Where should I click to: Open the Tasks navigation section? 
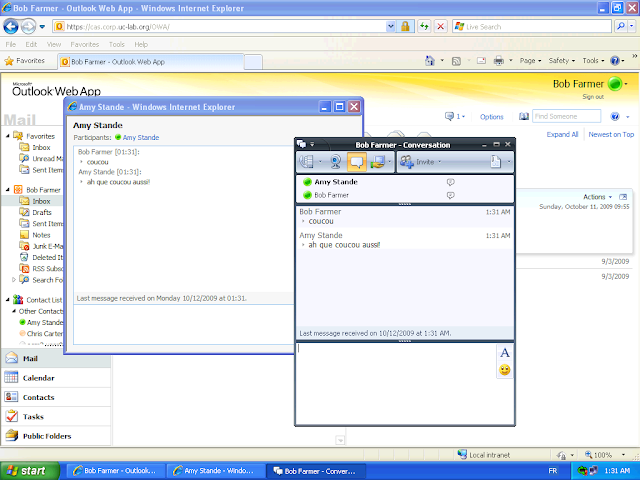(56, 417)
